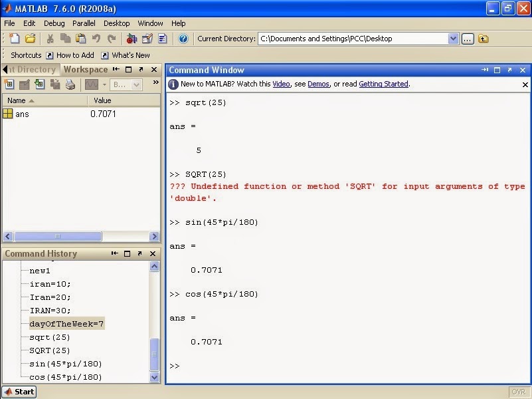Select the Paste toolbar icon
This screenshot has width=532, height=399.
click(x=82, y=39)
